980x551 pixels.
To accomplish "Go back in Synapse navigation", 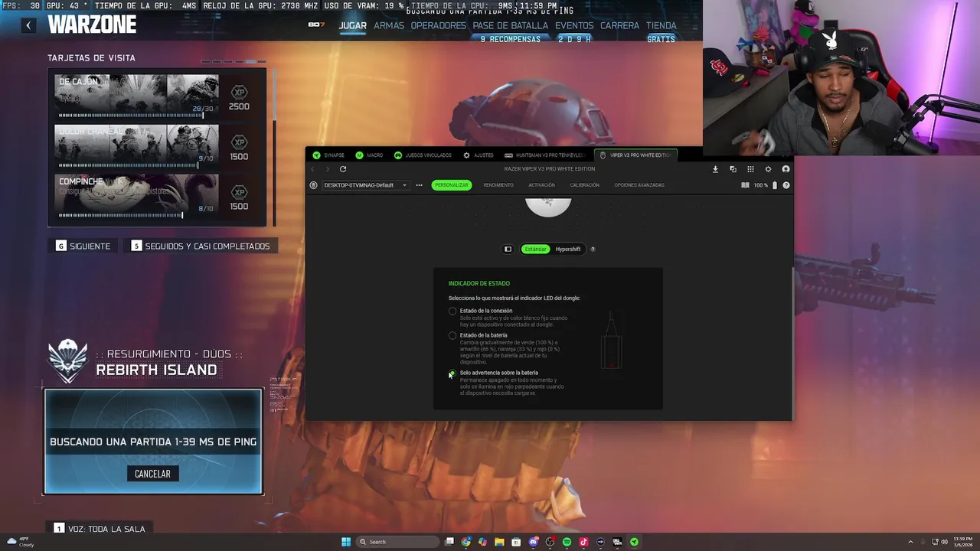I will (x=312, y=169).
